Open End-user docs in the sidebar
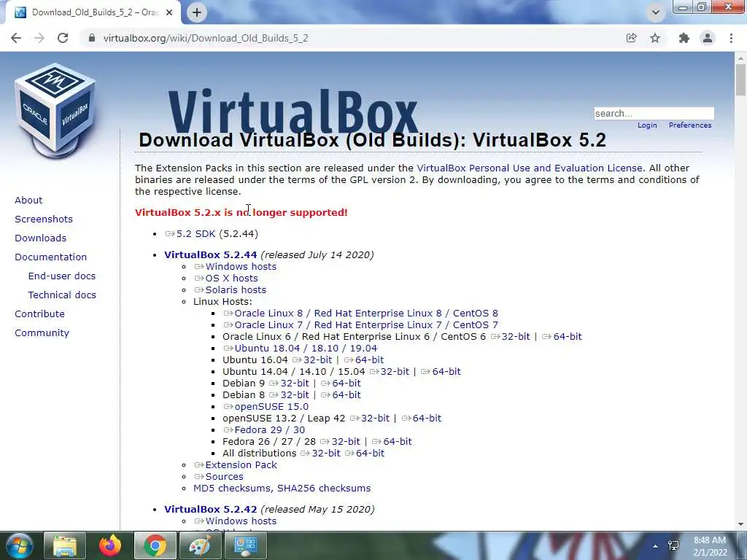Image resolution: width=747 pixels, height=560 pixels. (x=62, y=276)
